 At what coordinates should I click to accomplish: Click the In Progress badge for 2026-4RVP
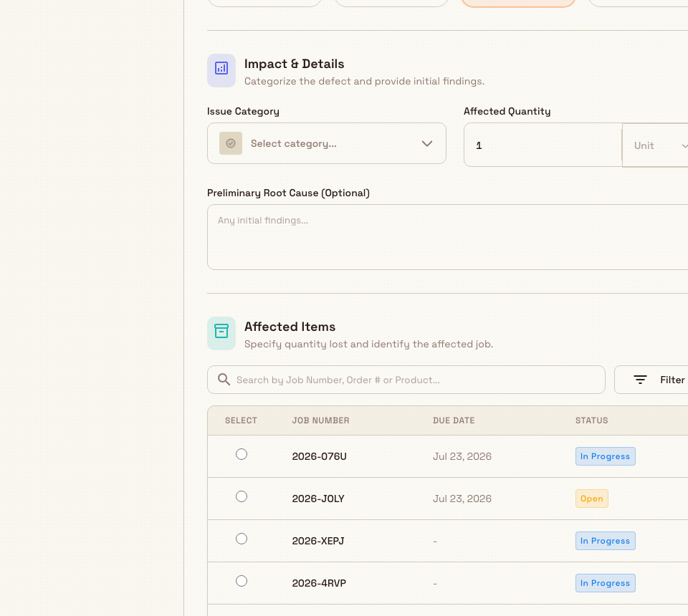tap(605, 583)
